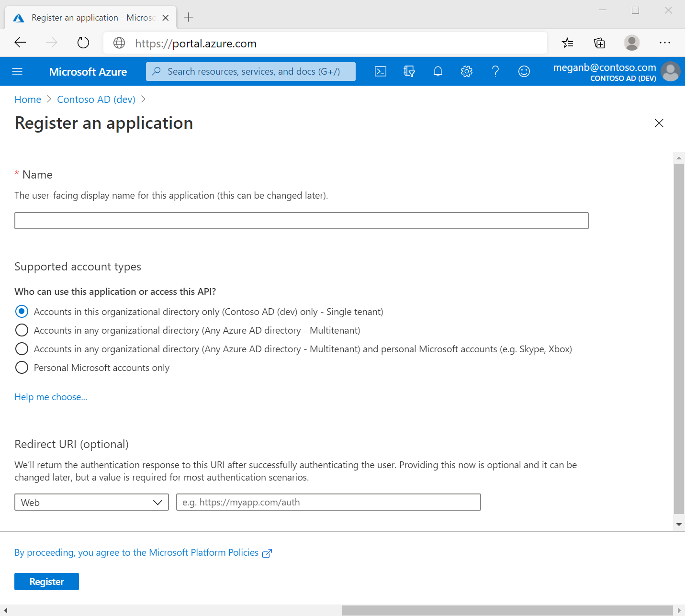
Task: Select Personal Microsoft accounts only
Action: click(x=22, y=367)
